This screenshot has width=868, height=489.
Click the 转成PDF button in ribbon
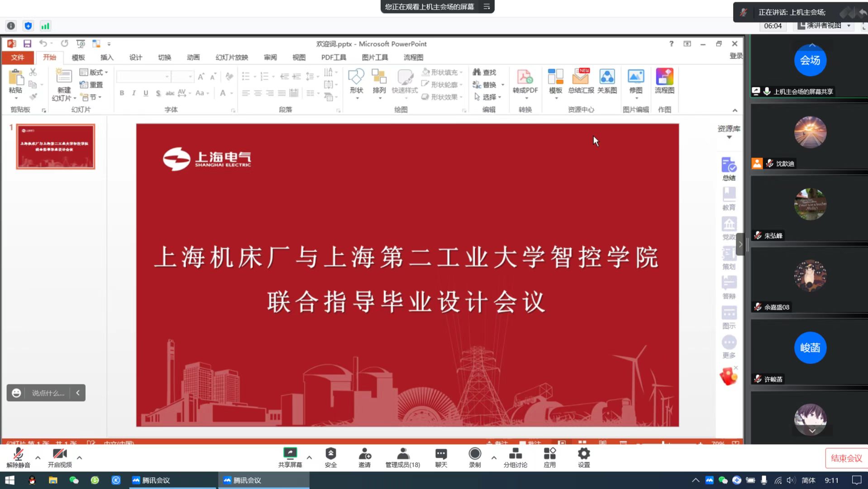click(x=525, y=82)
